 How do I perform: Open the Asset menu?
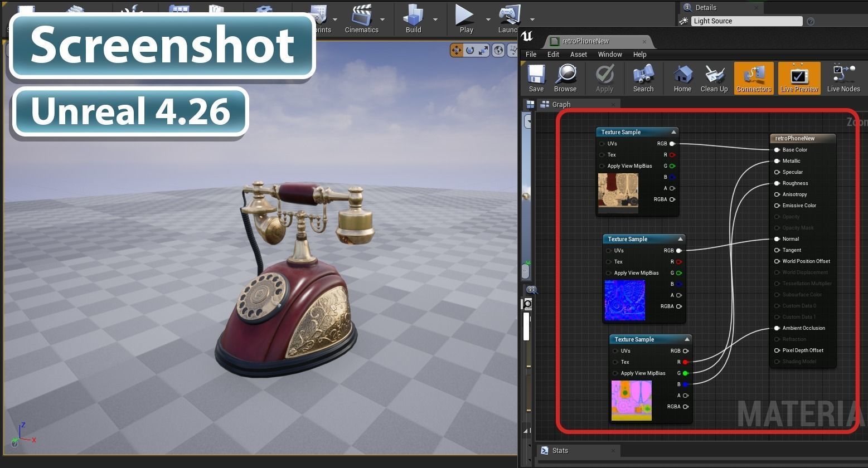click(x=578, y=55)
